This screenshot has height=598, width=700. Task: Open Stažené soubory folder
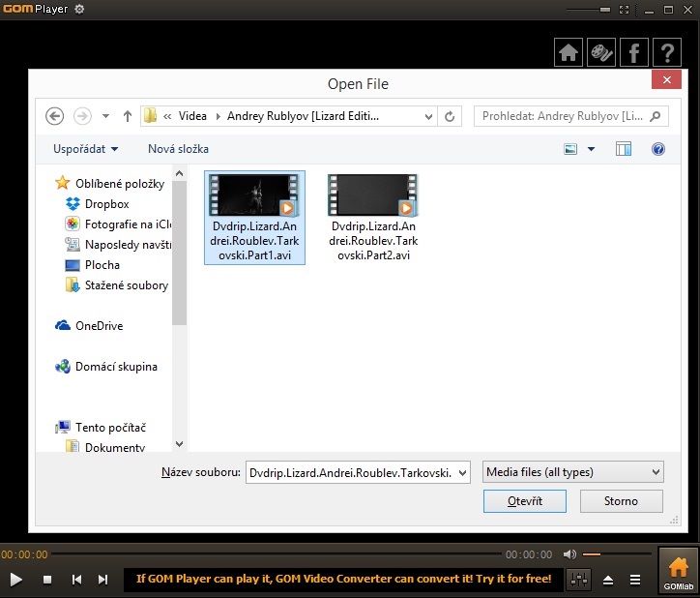(117, 285)
